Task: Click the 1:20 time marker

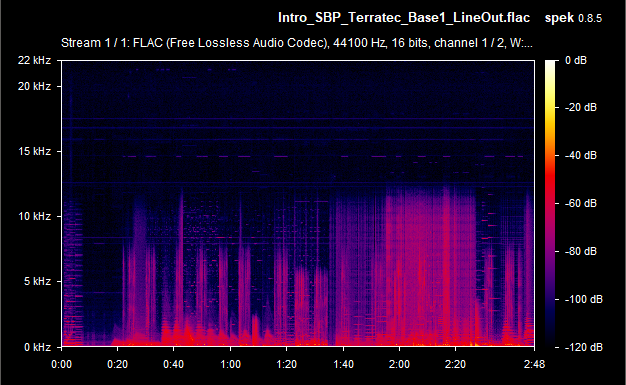Action: click(286, 364)
